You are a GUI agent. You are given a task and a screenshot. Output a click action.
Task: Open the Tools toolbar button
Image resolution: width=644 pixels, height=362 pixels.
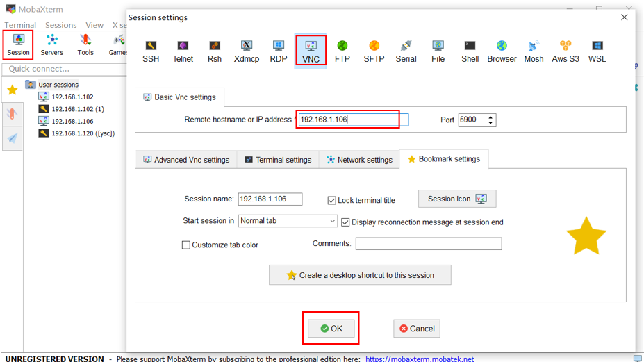pos(85,44)
